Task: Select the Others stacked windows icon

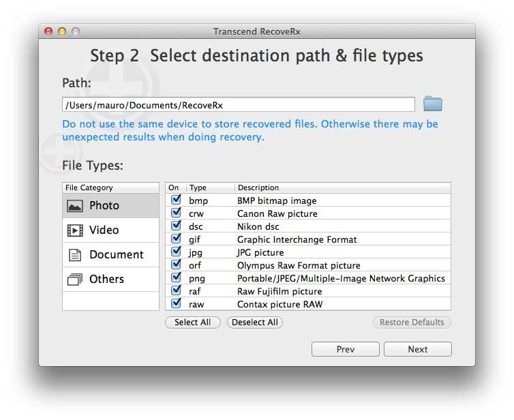Action: (x=75, y=280)
